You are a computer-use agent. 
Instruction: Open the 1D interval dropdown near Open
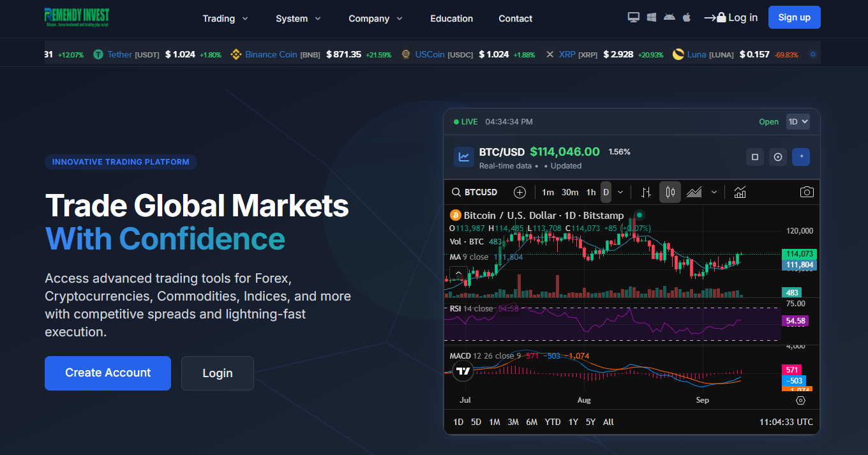pyautogui.click(x=798, y=121)
